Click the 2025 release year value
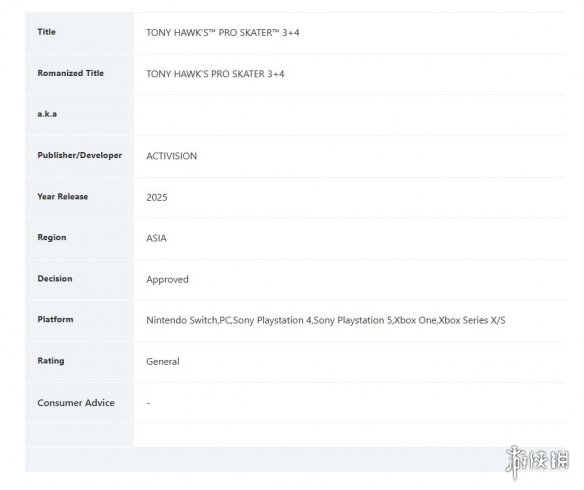 point(157,197)
